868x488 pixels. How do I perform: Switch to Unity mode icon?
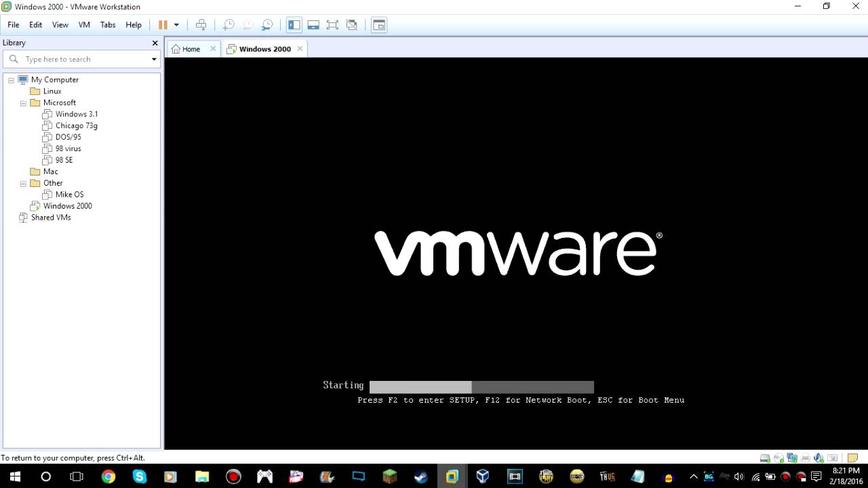352,25
